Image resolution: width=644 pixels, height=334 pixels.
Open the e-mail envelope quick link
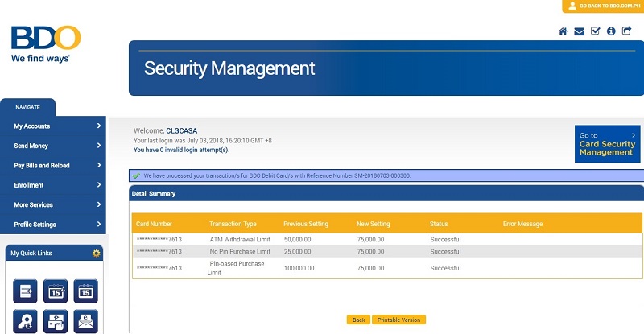point(85,321)
